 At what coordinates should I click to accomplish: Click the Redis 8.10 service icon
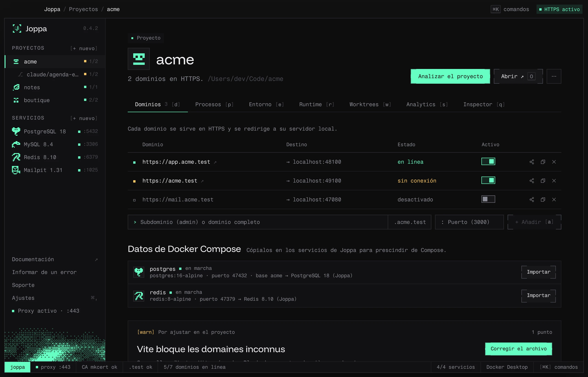(16, 157)
